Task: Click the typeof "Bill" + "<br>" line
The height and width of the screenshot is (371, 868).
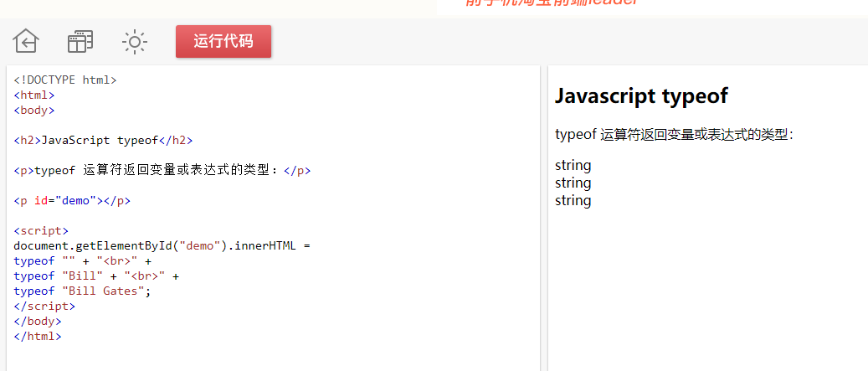Action: pos(96,276)
